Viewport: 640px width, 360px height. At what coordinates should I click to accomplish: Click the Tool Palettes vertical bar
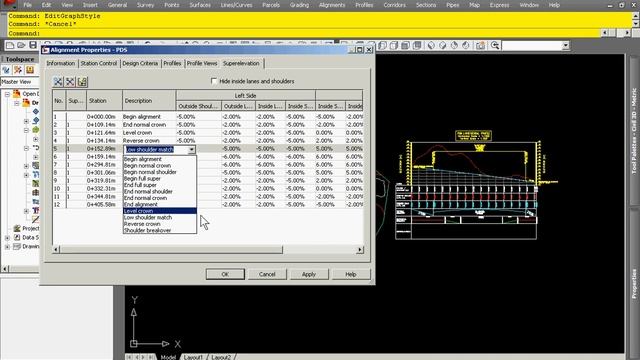point(634,131)
